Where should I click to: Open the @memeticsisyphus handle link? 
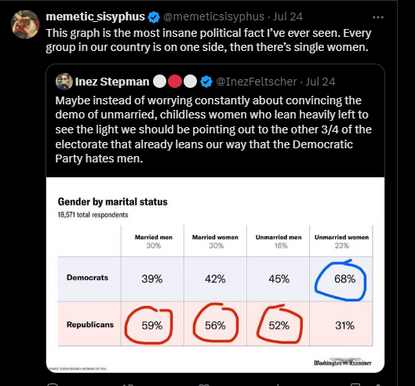tap(213, 17)
